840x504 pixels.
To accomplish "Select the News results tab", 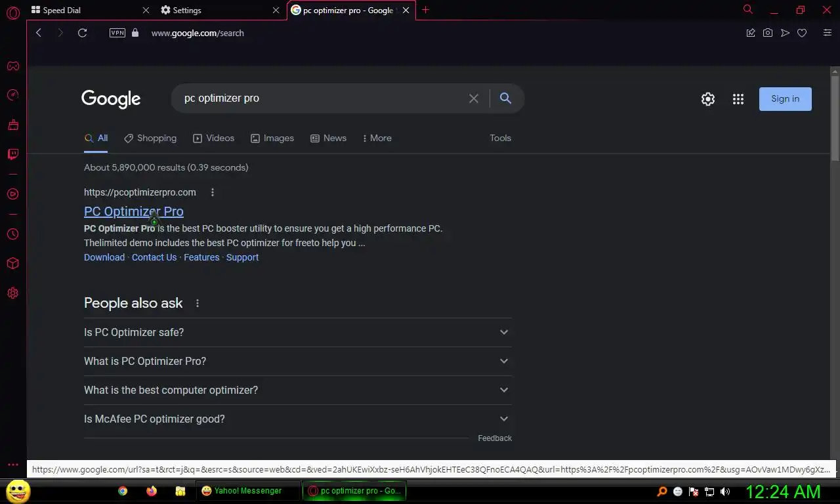I will (328, 138).
